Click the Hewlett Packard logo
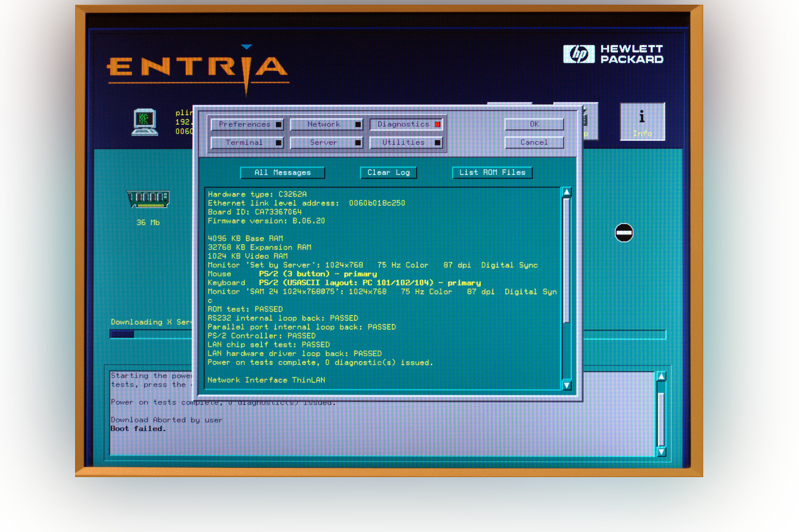 point(613,54)
